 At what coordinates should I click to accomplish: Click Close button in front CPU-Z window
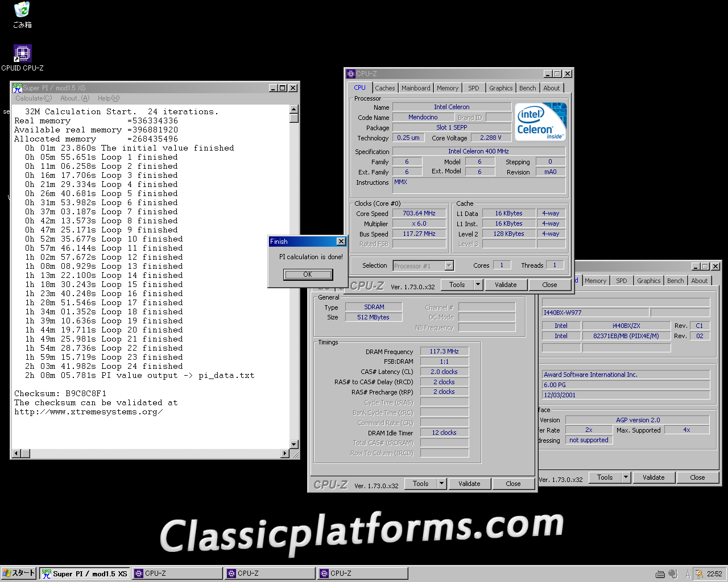coord(550,285)
